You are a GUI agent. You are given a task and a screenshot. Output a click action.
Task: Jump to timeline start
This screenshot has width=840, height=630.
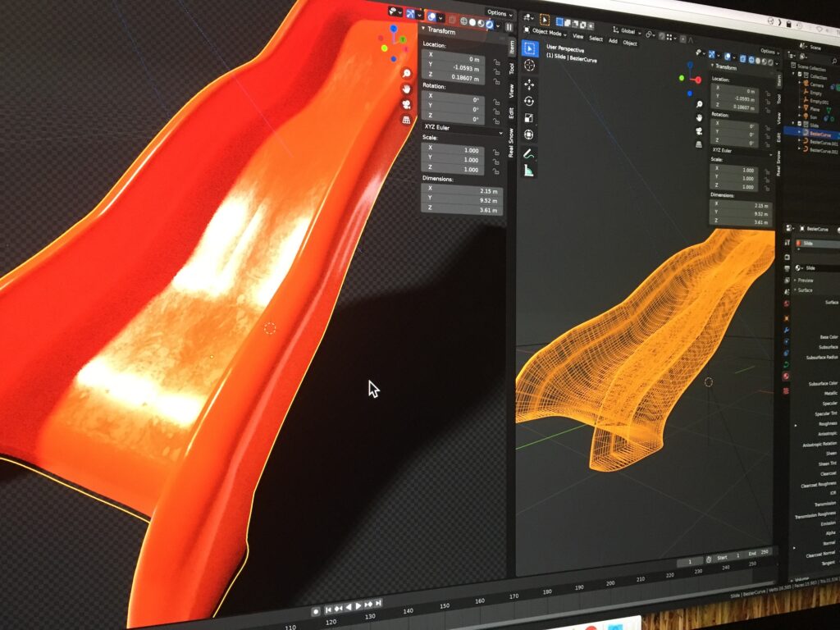(328, 609)
